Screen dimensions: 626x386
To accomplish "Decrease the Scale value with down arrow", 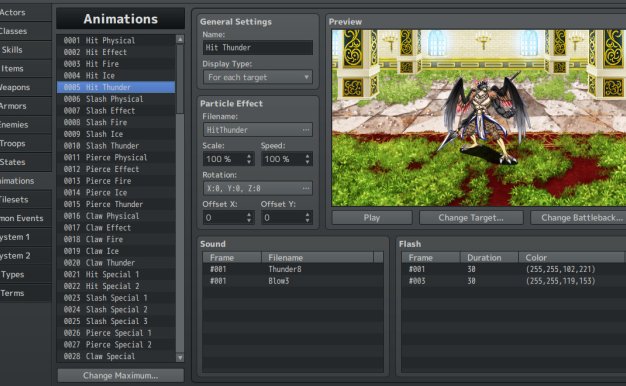I will tap(249, 162).
